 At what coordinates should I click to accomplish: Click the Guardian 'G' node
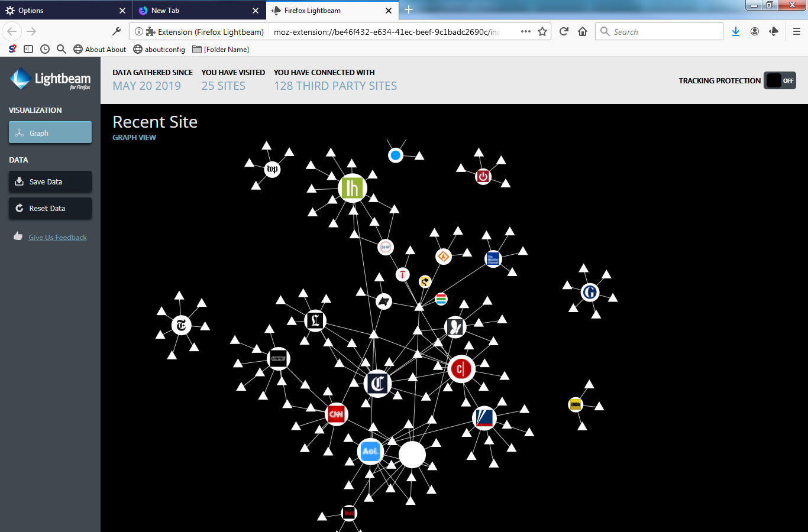[590, 292]
